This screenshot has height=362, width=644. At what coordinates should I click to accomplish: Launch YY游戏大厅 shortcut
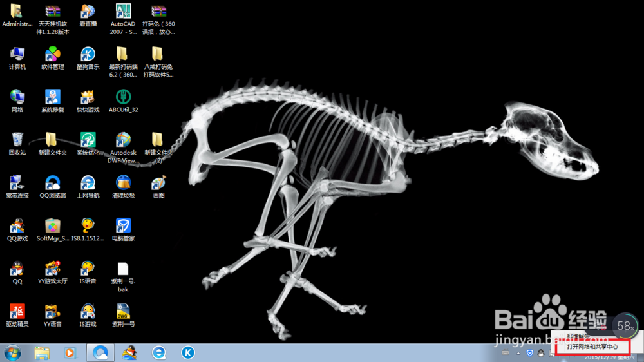[x=53, y=272]
